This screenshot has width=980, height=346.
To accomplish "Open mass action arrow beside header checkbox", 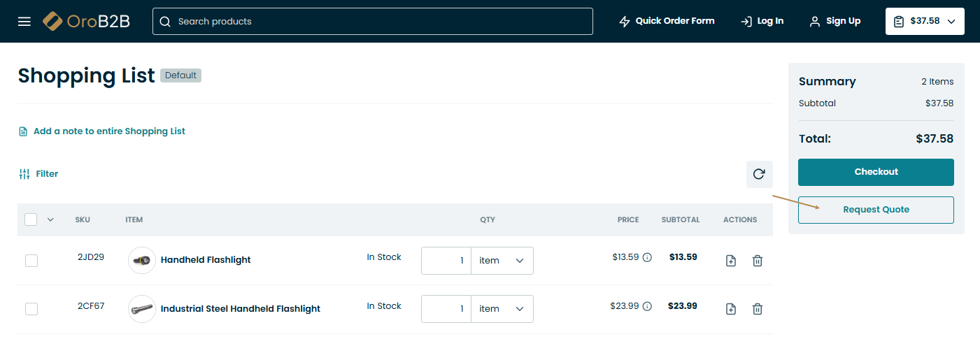I will (x=50, y=219).
